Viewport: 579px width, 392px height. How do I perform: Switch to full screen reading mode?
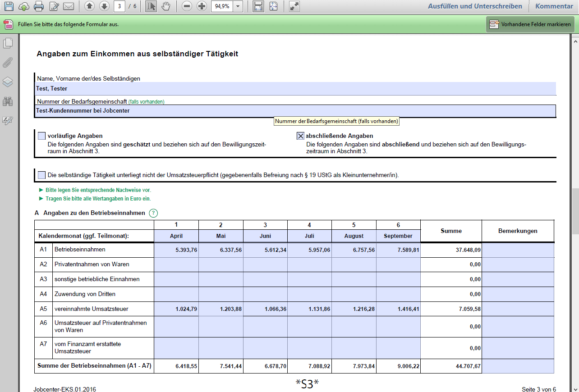point(294,6)
